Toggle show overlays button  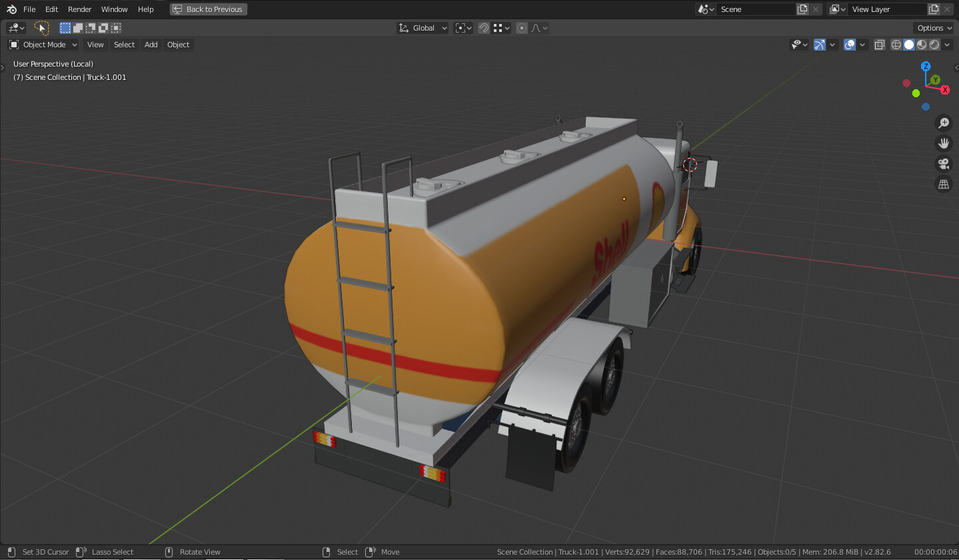click(x=850, y=45)
